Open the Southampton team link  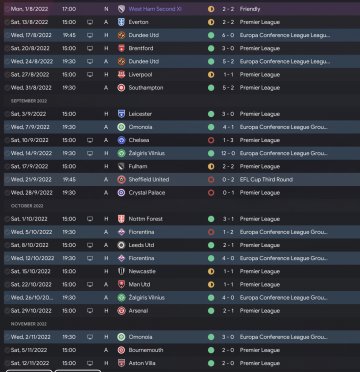(146, 88)
